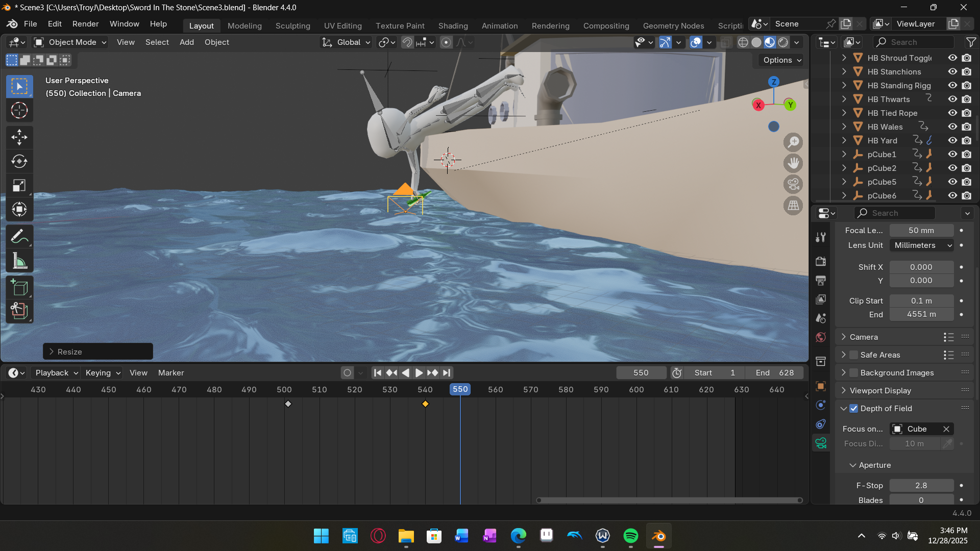Select the Select Box tool
The image size is (980, 551).
coord(19,86)
